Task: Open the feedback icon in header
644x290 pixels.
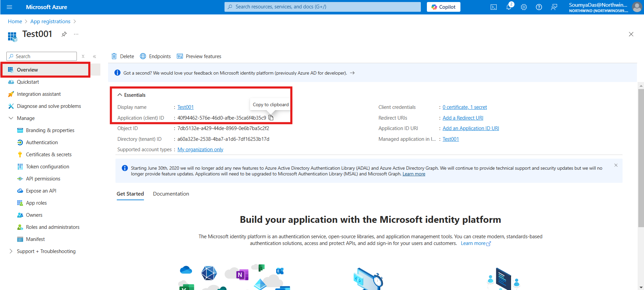Action: click(554, 7)
